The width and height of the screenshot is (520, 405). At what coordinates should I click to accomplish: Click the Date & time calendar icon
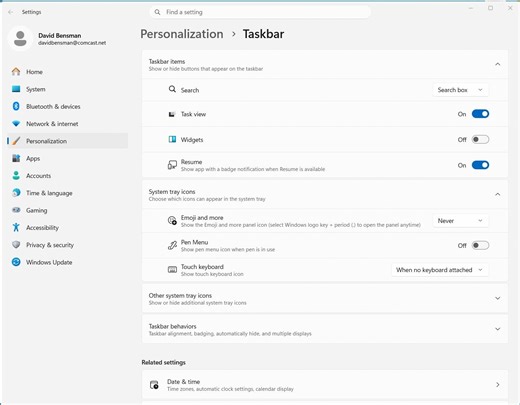coord(154,385)
